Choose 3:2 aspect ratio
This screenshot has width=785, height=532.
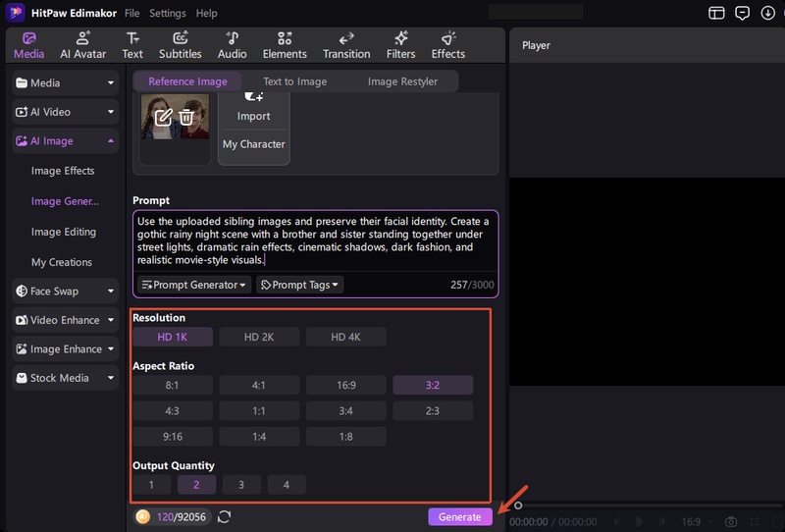click(x=433, y=385)
